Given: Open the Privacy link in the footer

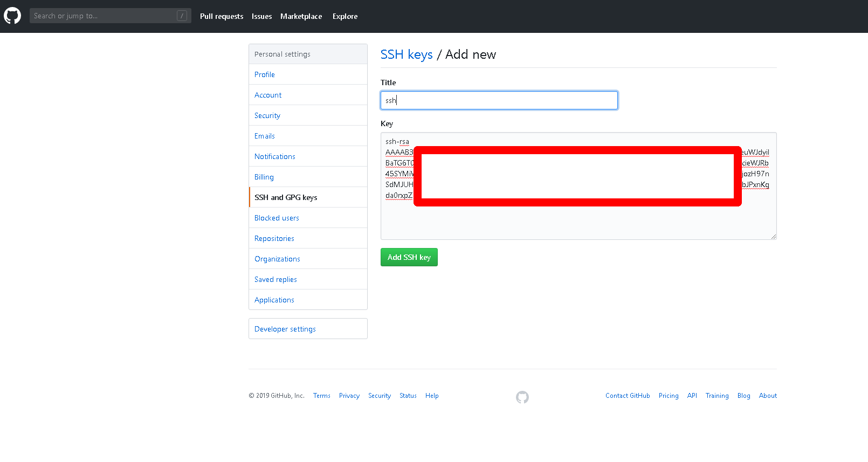Looking at the screenshot, I should 349,396.
